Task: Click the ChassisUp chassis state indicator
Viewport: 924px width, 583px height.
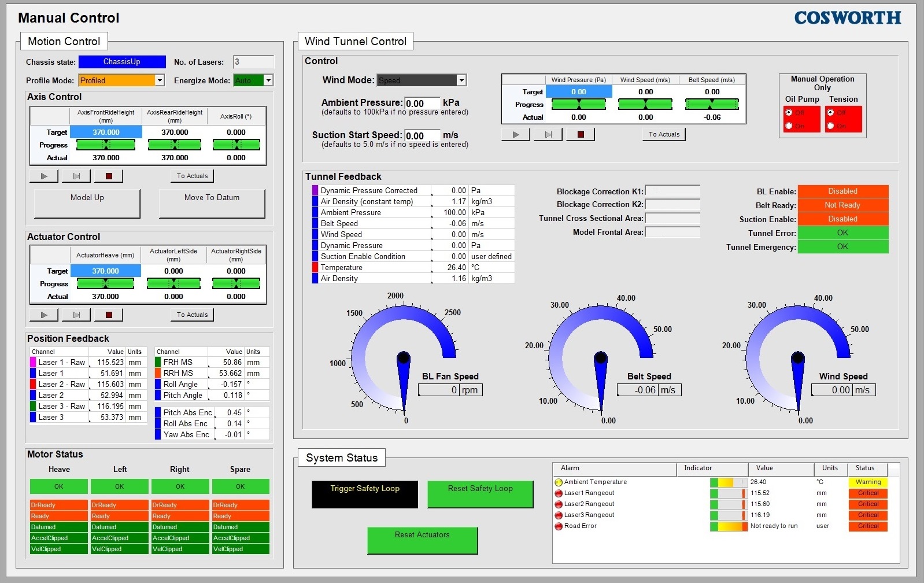Action: click(x=122, y=62)
